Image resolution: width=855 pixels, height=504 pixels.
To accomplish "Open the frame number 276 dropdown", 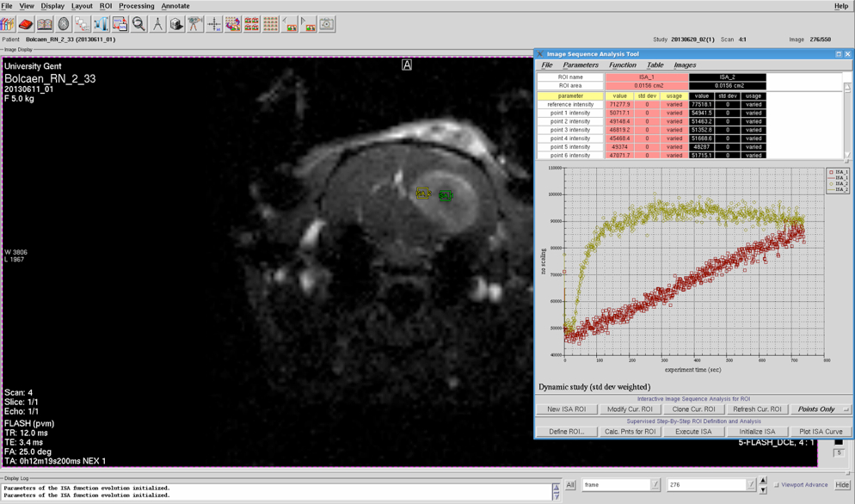I will tap(751, 485).
